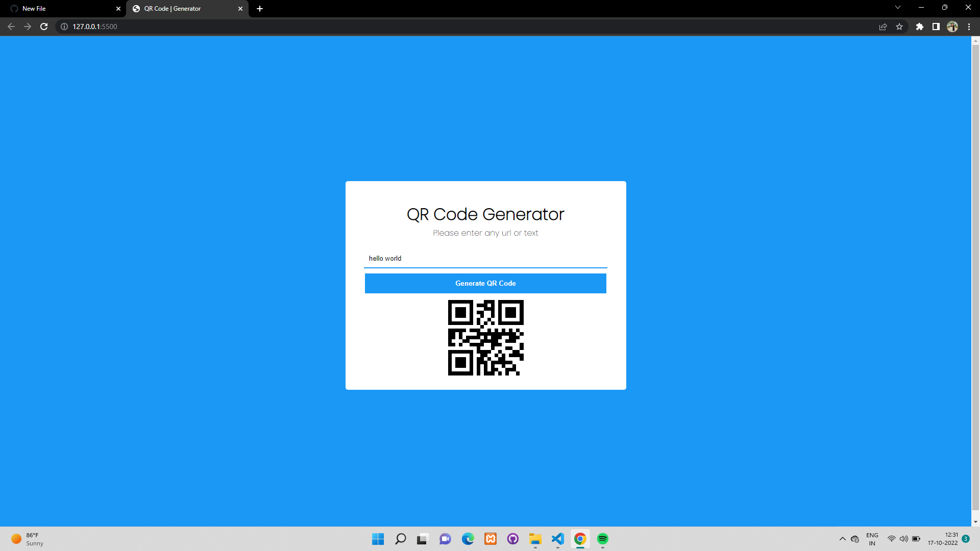Reload the QR Code Generator page

click(x=44, y=27)
